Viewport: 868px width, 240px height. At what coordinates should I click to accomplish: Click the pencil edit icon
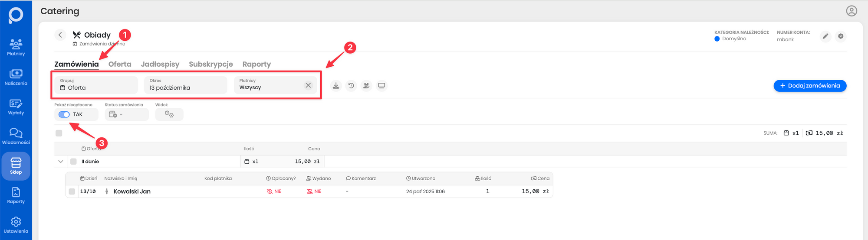click(825, 36)
